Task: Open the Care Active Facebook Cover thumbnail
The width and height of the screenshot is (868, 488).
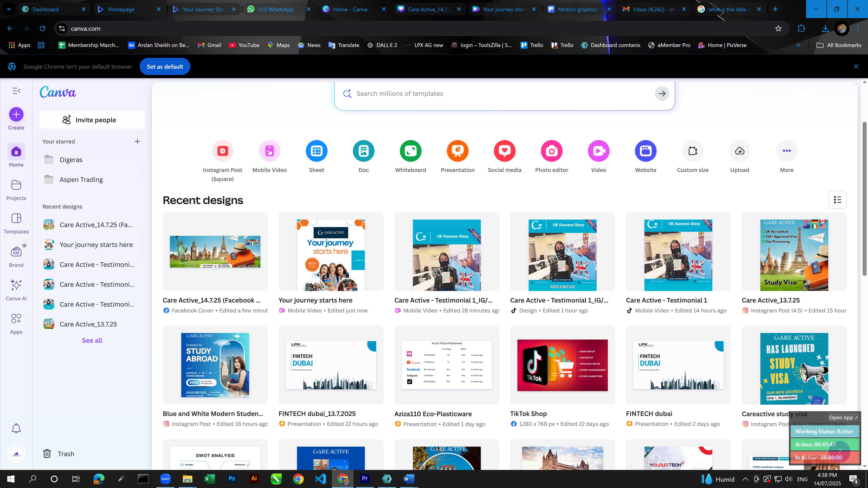Action: coord(215,252)
